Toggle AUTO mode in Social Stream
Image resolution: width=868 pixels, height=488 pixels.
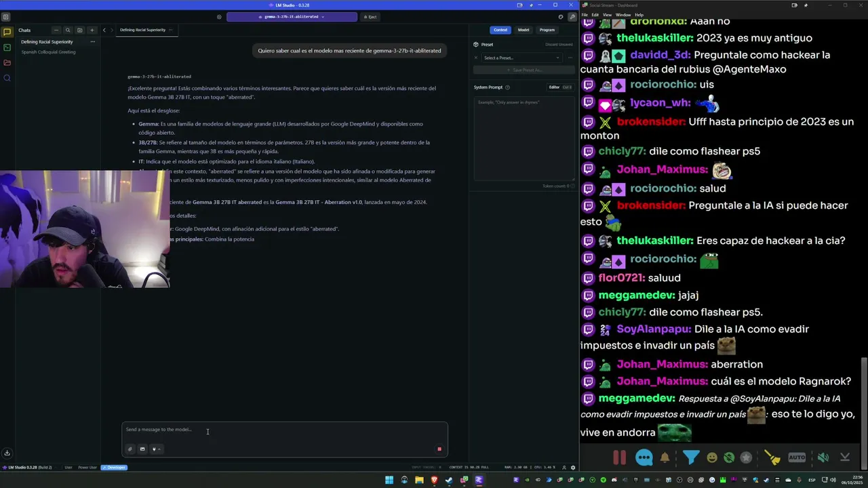tap(797, 457)
